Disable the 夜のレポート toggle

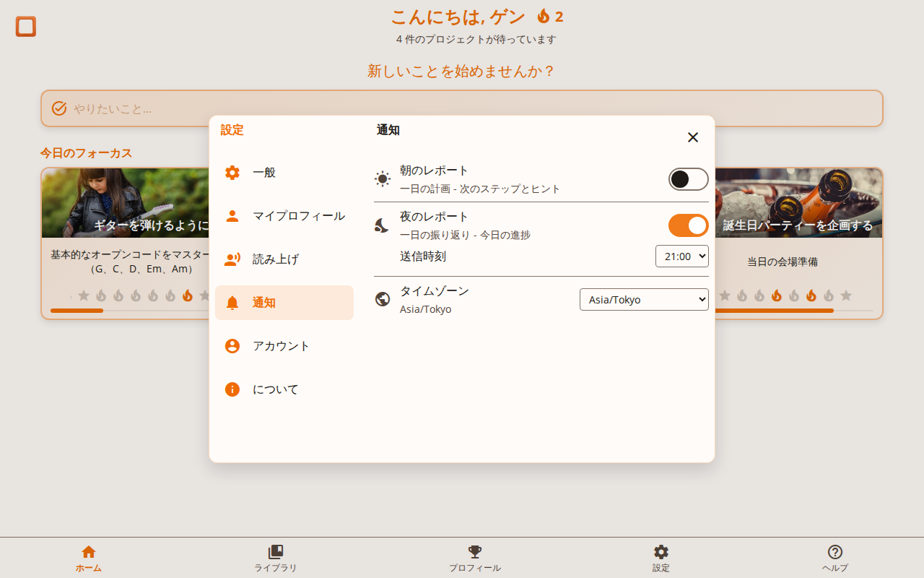click(689, 225)
